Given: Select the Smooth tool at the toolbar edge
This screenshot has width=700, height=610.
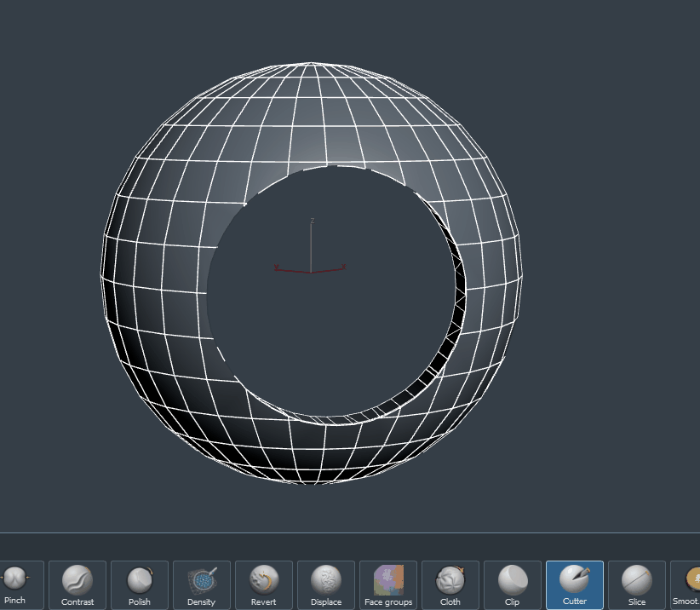Looking at the screenshot, I should click(686, 585).
